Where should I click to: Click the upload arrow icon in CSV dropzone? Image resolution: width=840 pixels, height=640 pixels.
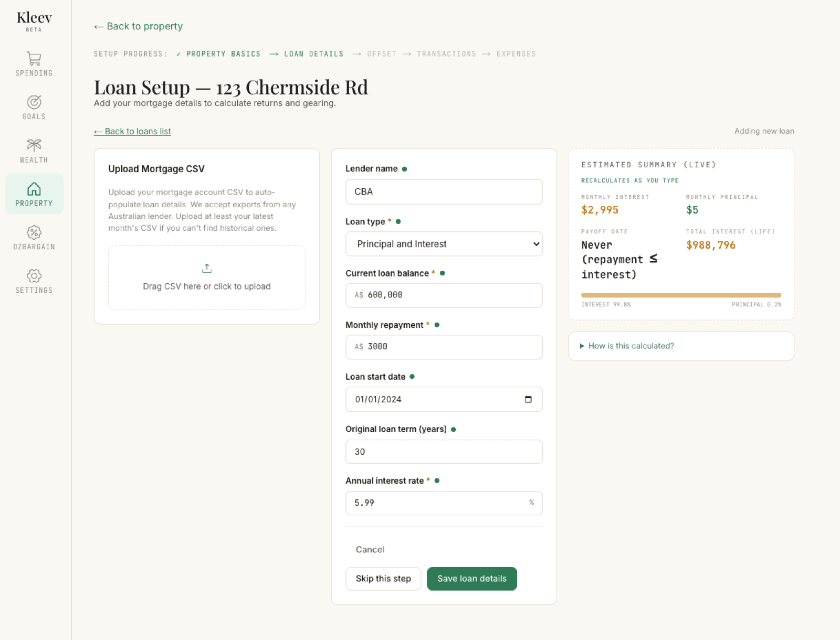click(207, 268)
